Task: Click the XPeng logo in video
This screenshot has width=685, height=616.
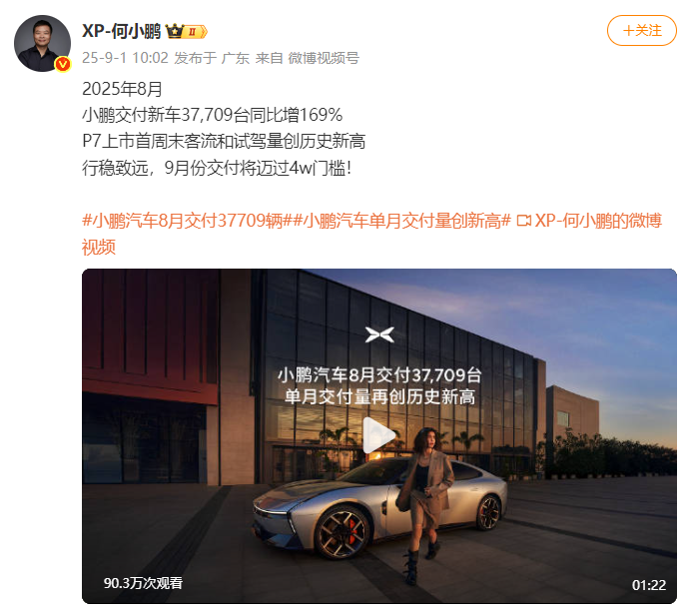Action: (379, 334)
